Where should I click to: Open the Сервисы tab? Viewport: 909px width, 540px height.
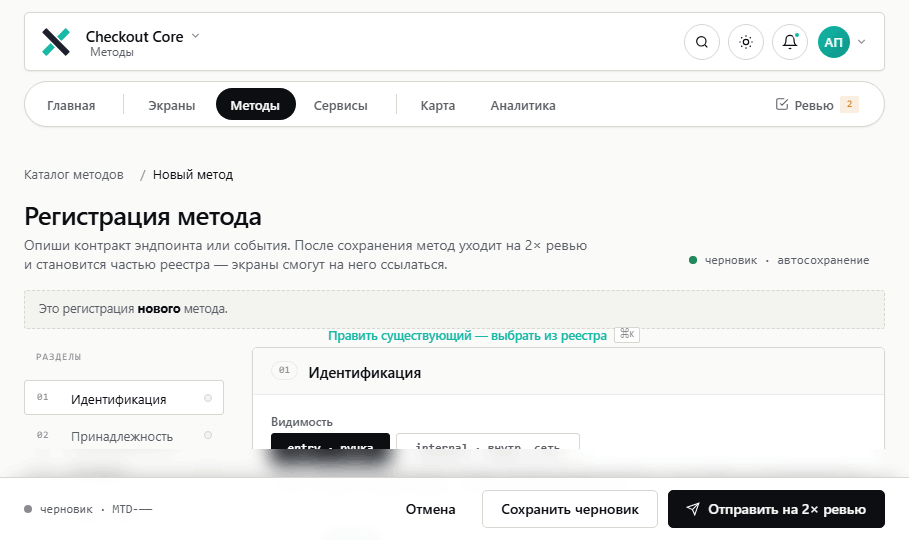coord(340,105)
